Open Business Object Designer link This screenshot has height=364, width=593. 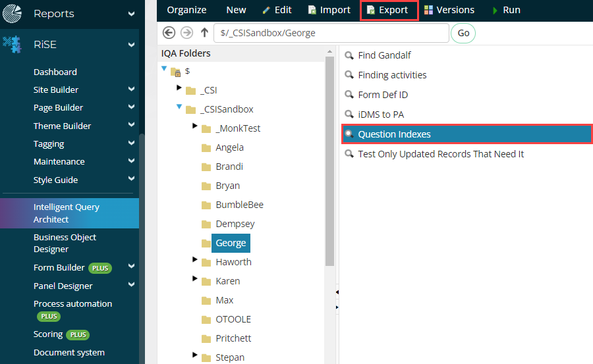click(x=65, y=243)
